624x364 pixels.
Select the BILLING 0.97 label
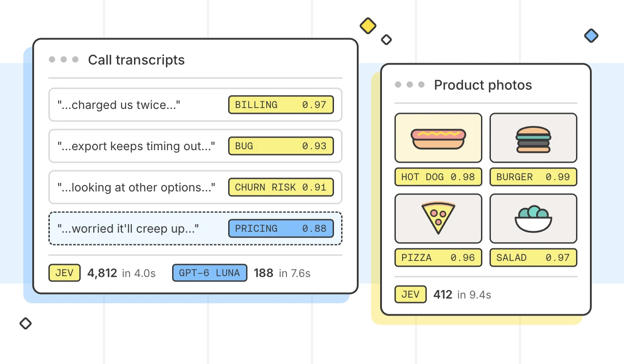coord(281,105)
